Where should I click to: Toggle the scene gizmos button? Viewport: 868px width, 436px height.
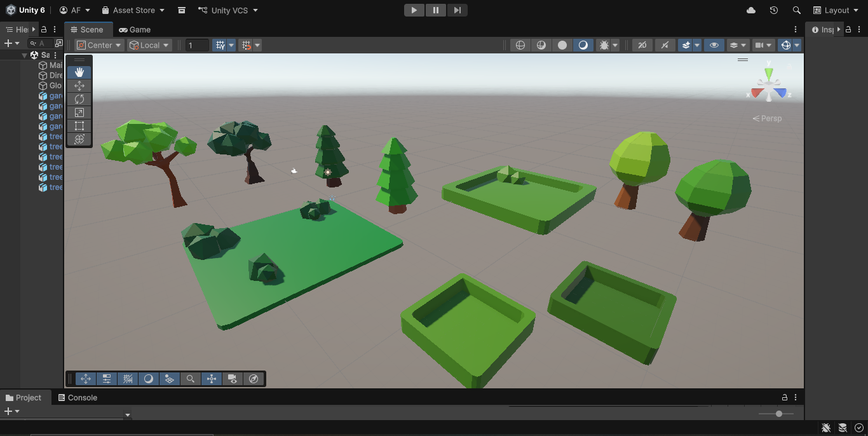tap(786, 45)
